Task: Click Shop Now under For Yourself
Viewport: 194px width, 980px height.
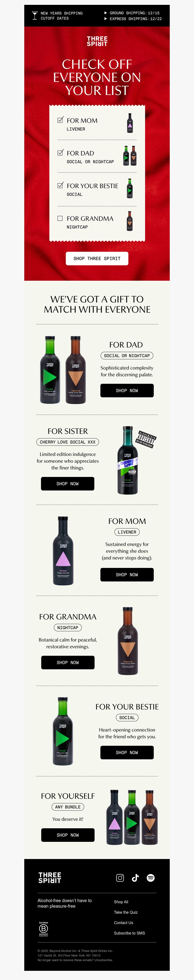Action: 68,835
